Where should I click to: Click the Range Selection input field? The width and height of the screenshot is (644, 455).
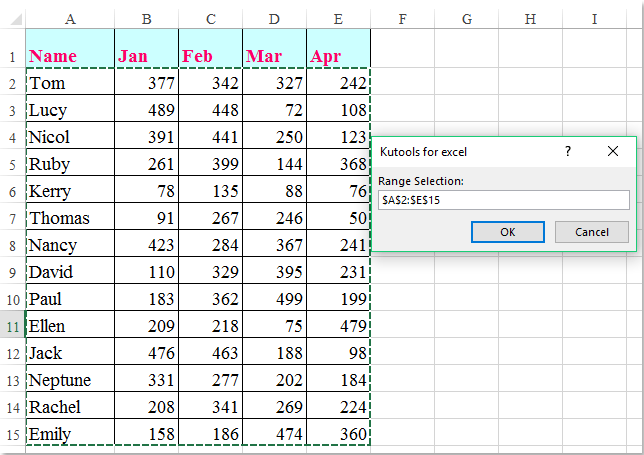504,200
